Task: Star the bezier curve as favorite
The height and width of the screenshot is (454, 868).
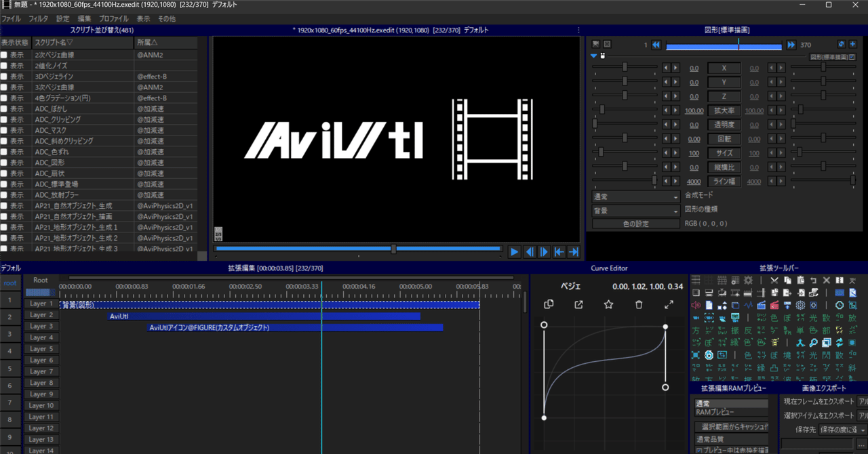Action: tap(608, 306)
